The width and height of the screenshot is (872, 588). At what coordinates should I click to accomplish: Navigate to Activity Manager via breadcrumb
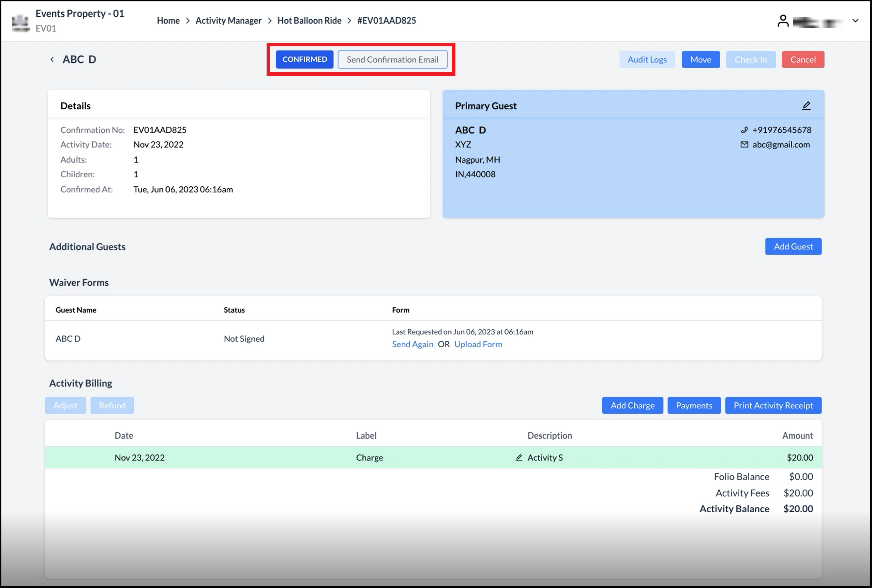pyautogui.click(x=228, y=20)
